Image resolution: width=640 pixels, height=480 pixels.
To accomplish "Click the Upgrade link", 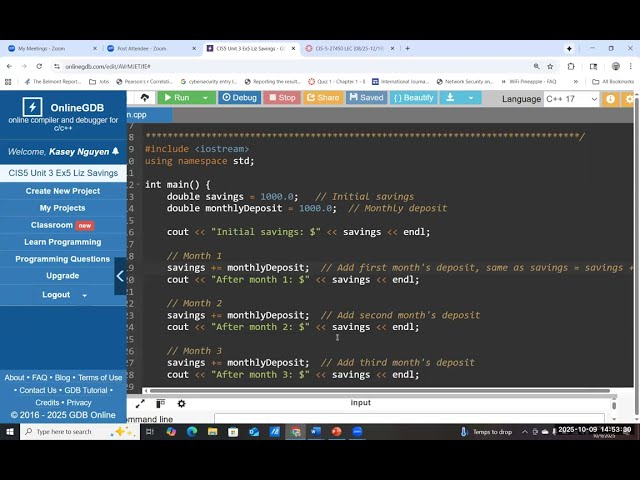I will pos(63,276).
